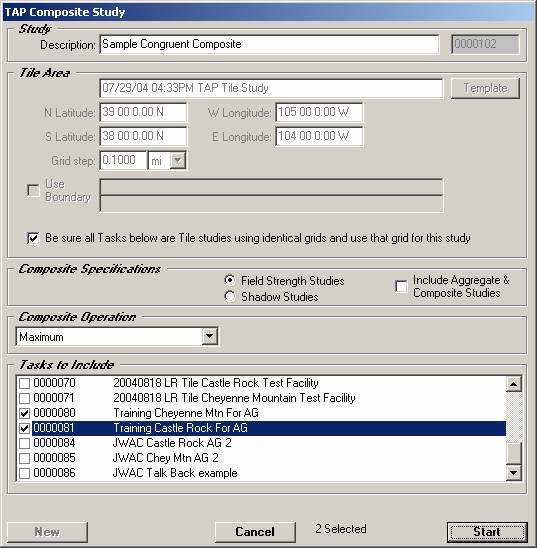Toggle the identical grids Tile studies checkbox
Screen dimensions: 537x548
[x=33, y=238]
